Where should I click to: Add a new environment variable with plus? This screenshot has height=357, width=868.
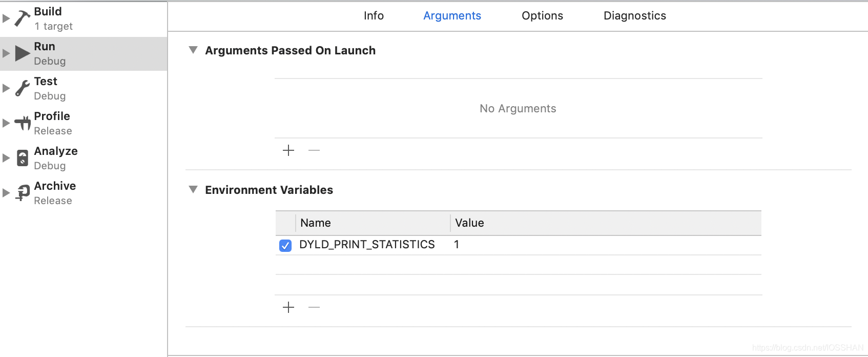[288, 307]
